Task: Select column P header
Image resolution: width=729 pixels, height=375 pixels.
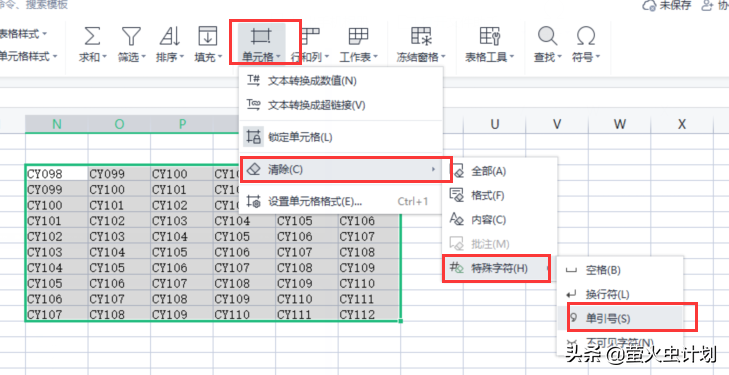Action: pos(182,124)
